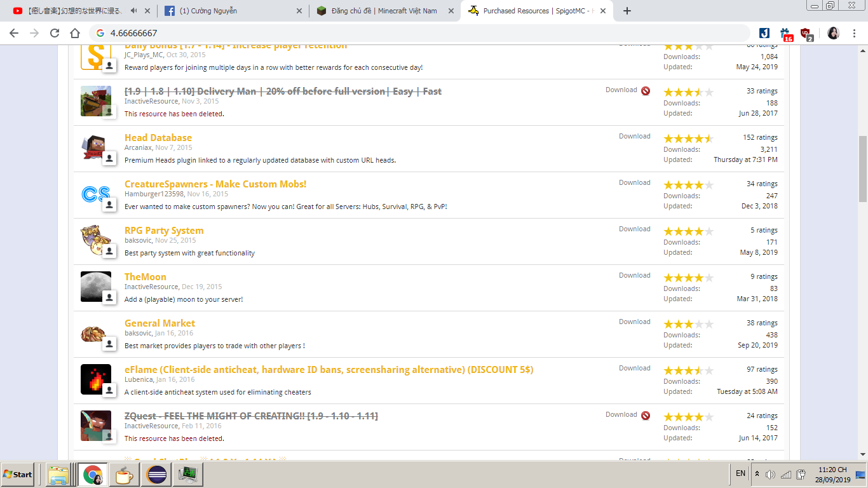
Task: Open TheMoon resource thumbnail
Action: pos(95,287)
